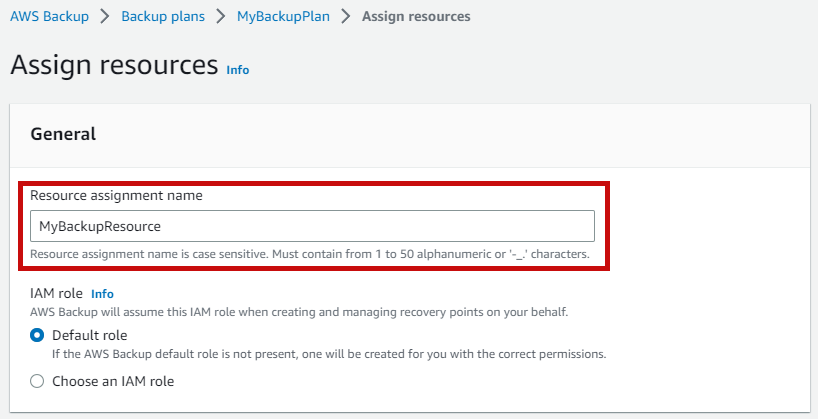818x419 pixels.
Task: Click the default role permissions note
Action: pos(329,354)
